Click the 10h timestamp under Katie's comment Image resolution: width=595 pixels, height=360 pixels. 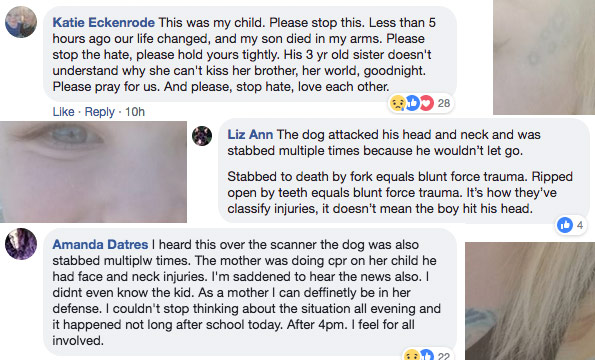[135, 112]
